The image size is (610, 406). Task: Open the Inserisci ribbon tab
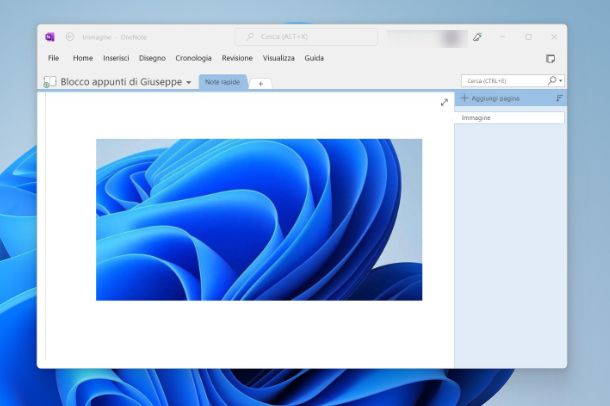[116, 58]
